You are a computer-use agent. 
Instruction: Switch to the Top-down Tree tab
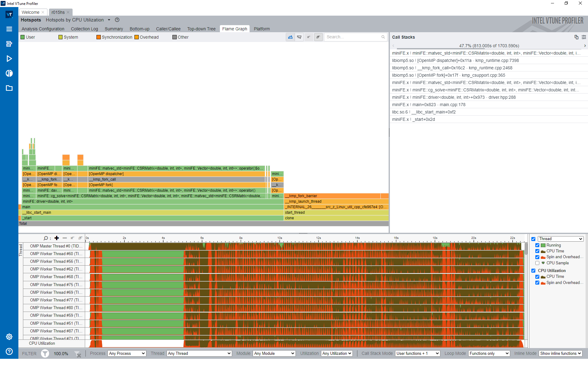point(202,29)
